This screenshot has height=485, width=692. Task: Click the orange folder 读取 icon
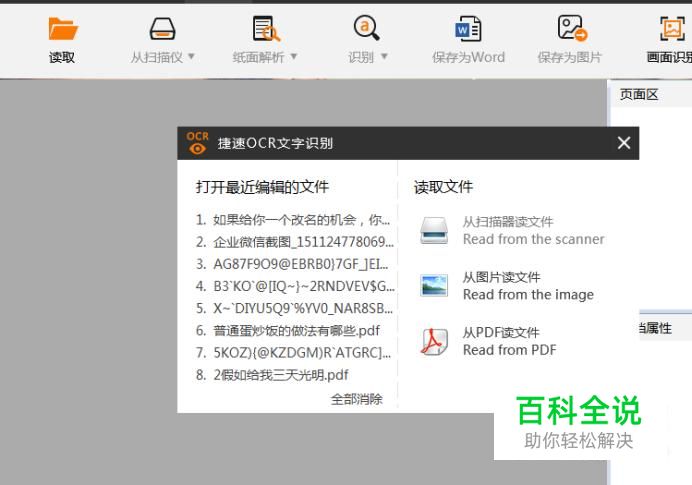63,29
